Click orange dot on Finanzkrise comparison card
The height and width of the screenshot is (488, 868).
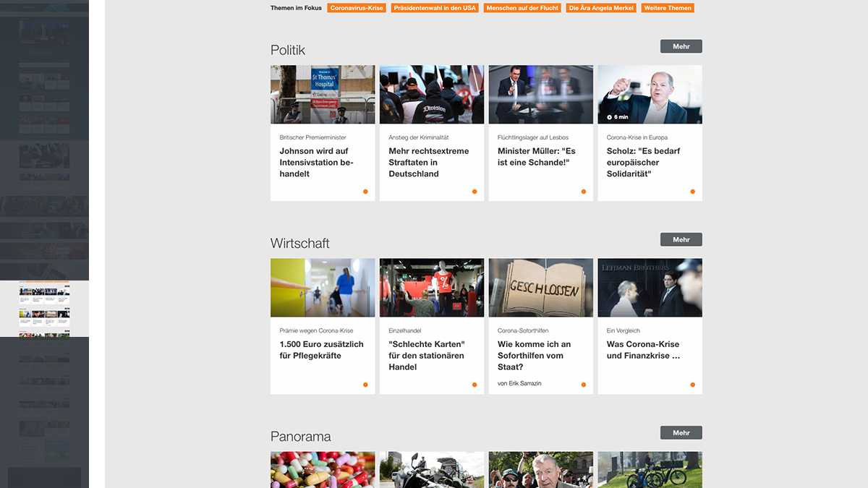(x=692, y=385)
